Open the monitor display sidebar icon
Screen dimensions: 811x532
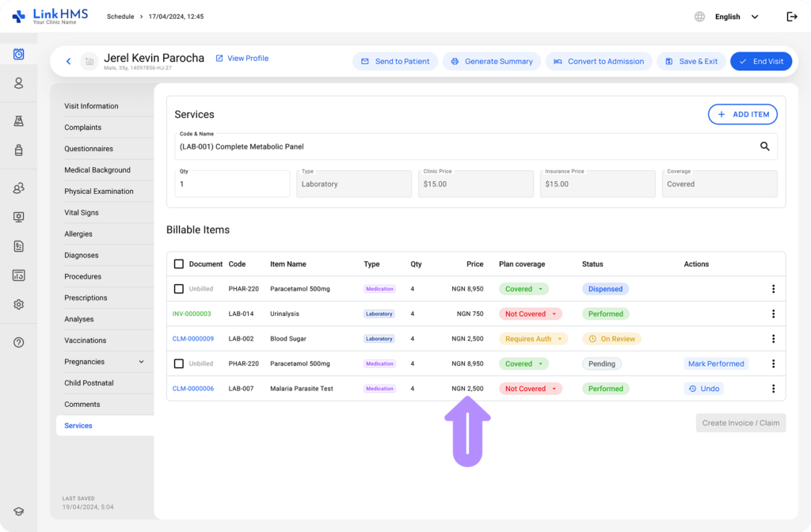click(x=19, y=217)
